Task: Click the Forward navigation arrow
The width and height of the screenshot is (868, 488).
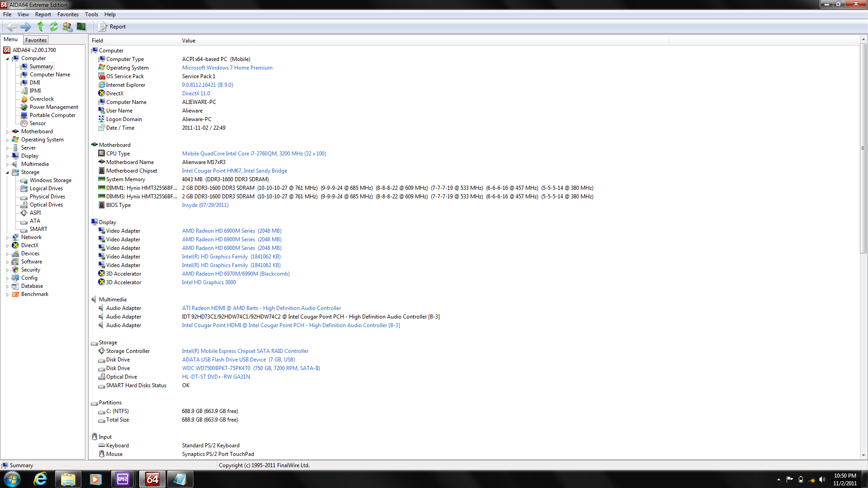Action: 26,27
